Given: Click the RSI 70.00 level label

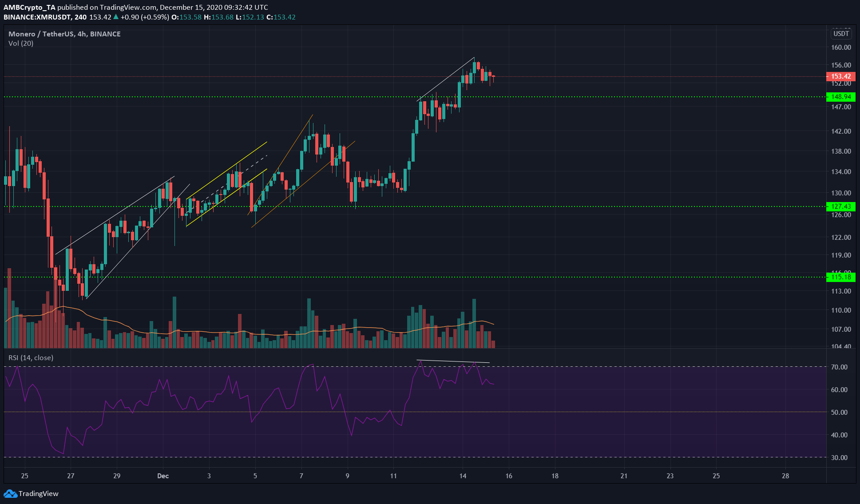Looking at the screenshot, I should click(839, 367).
